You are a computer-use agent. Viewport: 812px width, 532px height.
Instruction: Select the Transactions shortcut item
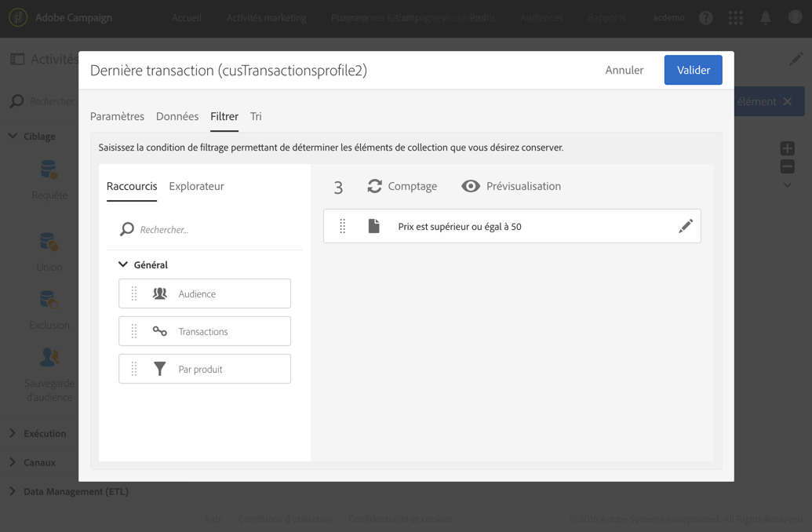205,331
